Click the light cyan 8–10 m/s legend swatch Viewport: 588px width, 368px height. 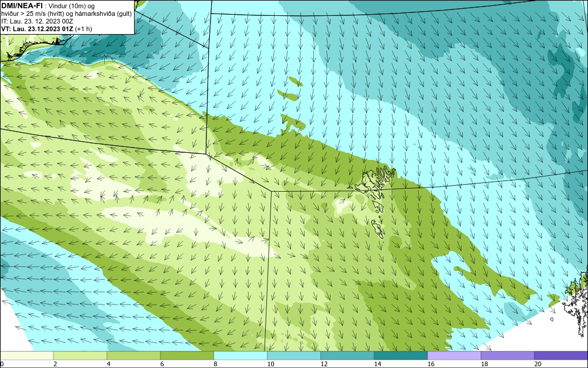tap(240, 356)
